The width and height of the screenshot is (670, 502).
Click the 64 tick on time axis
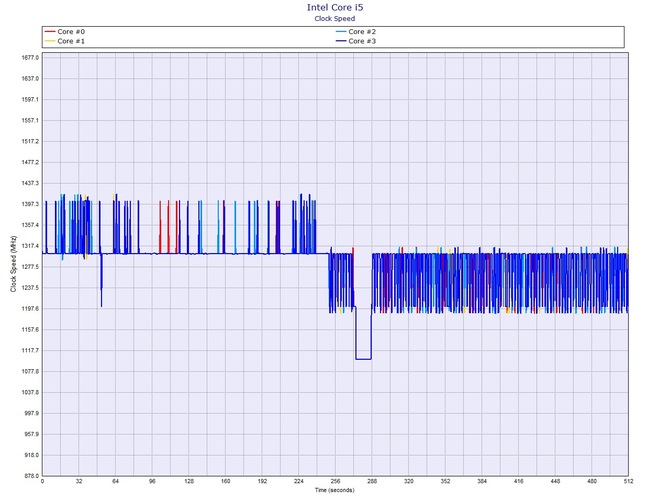[115, 481]
